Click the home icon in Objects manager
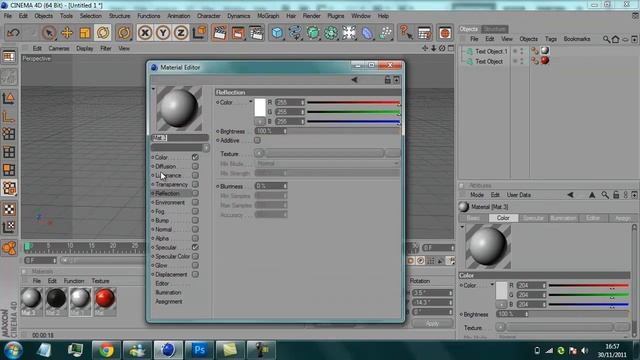 (x=616, y=39)
